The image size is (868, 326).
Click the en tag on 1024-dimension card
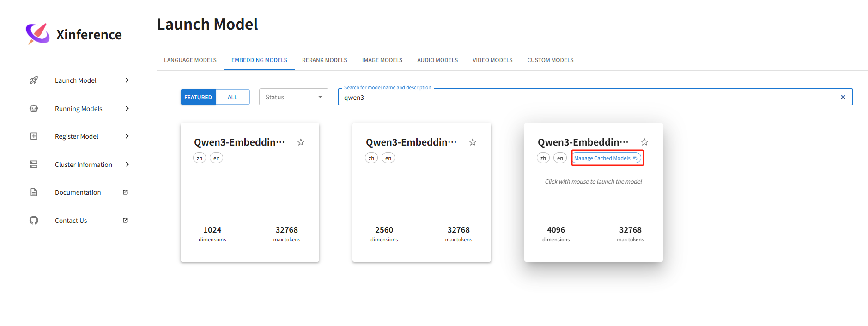pos(216,158)
